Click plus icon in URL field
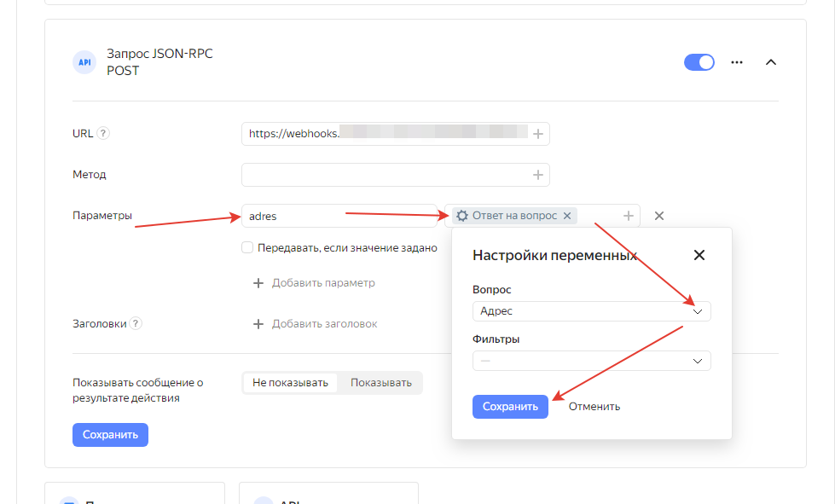The height and width of the screenshot is (504, 835). (537, 134)
